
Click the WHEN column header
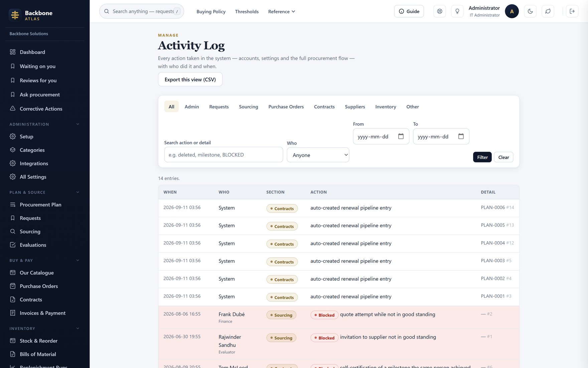click(x=170, y=192)
